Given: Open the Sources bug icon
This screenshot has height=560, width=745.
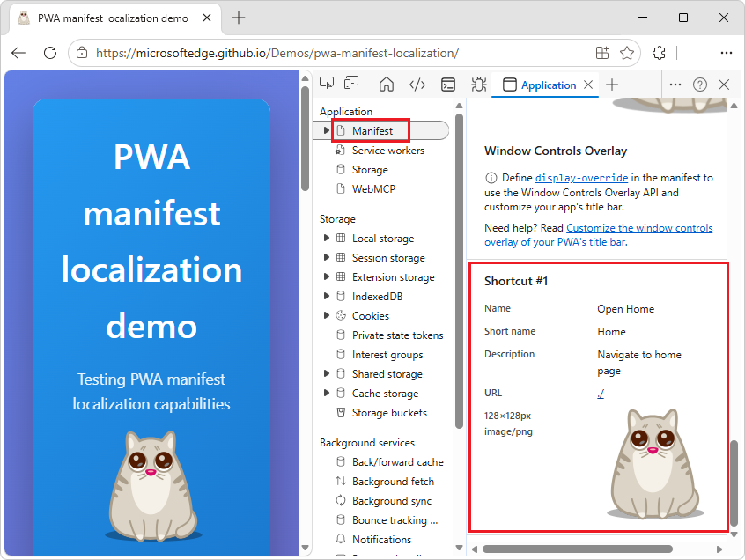Looking at the screenshot, I should tap(478, 85).
